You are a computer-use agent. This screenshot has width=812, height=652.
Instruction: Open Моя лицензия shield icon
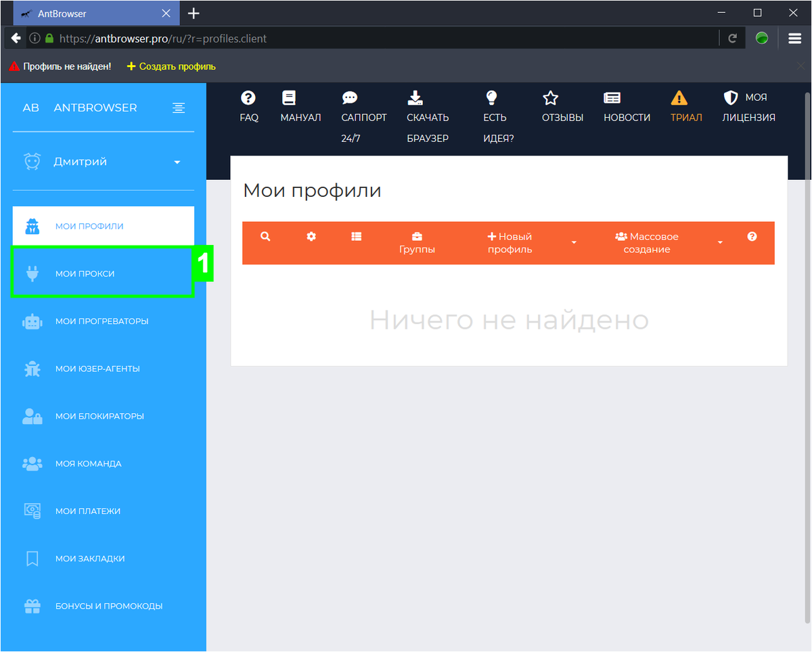point(731,98)
